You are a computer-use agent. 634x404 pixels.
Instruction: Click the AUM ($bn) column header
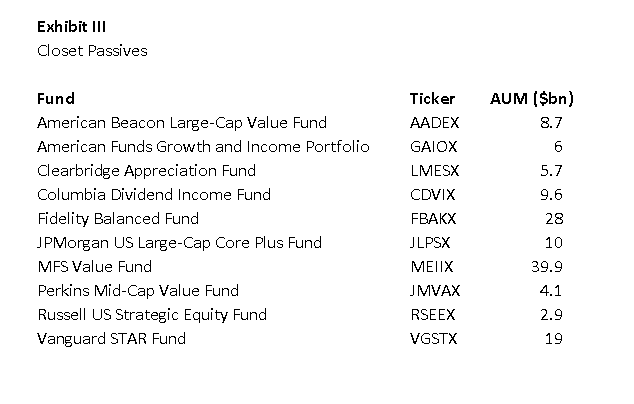(x=531, y=99)
